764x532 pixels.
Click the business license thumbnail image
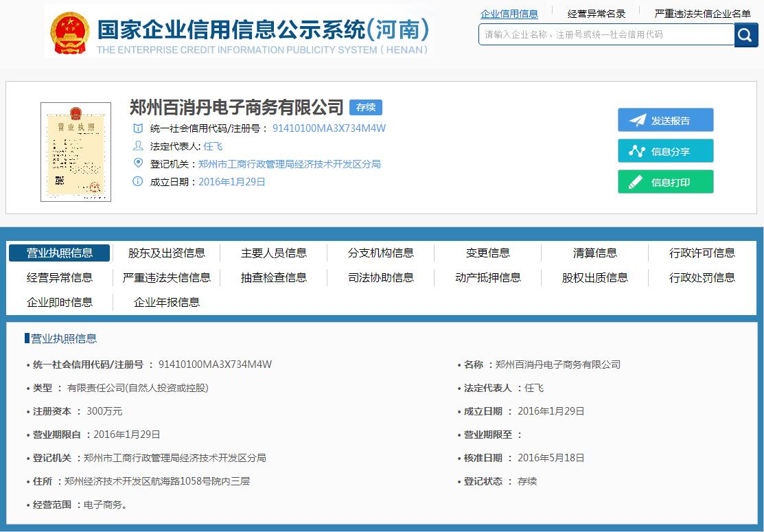76,152
